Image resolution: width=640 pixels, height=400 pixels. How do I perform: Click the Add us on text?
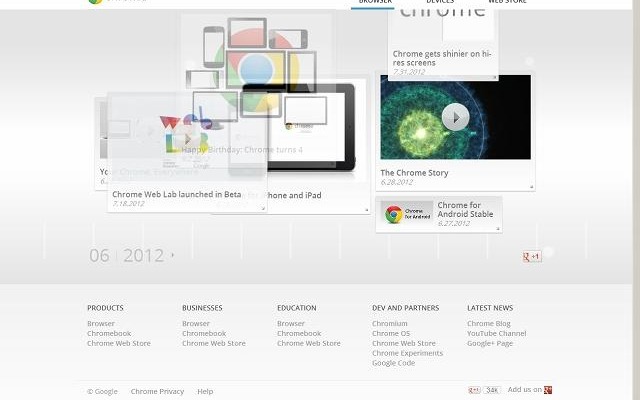[x=524, y=389]
